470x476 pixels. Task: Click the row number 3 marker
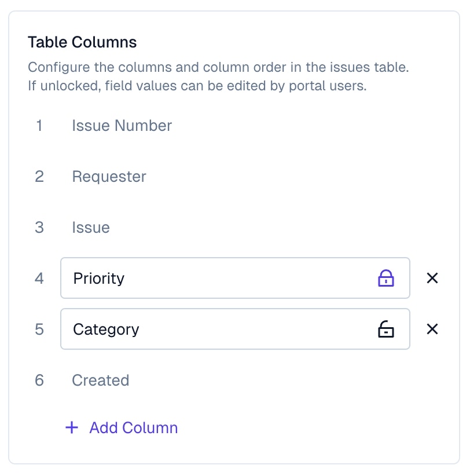click(39, 228)
